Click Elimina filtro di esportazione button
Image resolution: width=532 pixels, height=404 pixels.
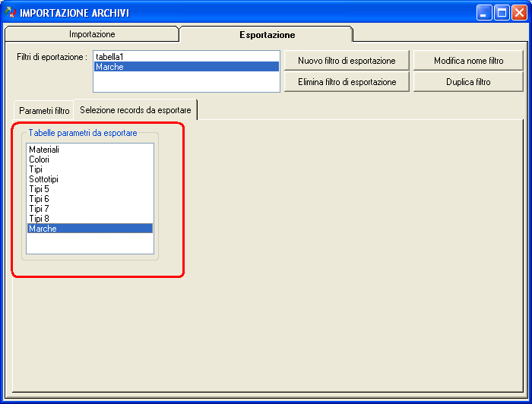[347, 82]
